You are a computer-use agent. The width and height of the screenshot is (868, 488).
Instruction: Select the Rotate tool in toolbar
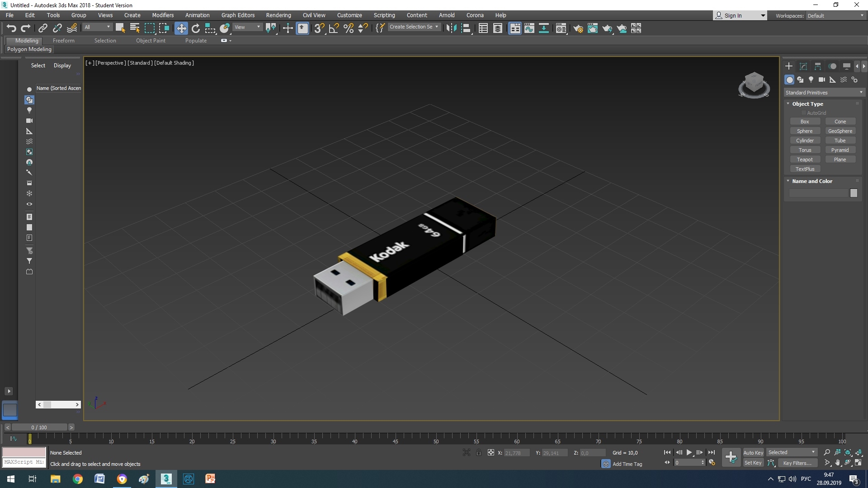point(195,28)
